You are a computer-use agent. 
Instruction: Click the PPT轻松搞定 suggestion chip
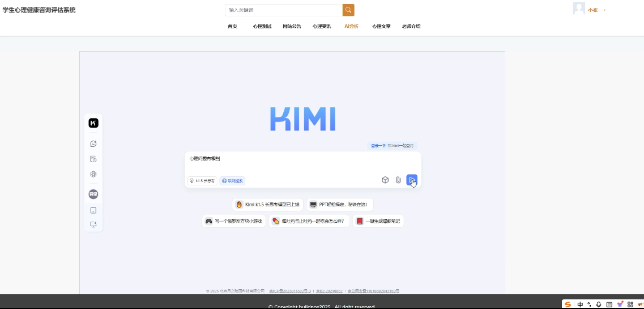click(340, 204)
